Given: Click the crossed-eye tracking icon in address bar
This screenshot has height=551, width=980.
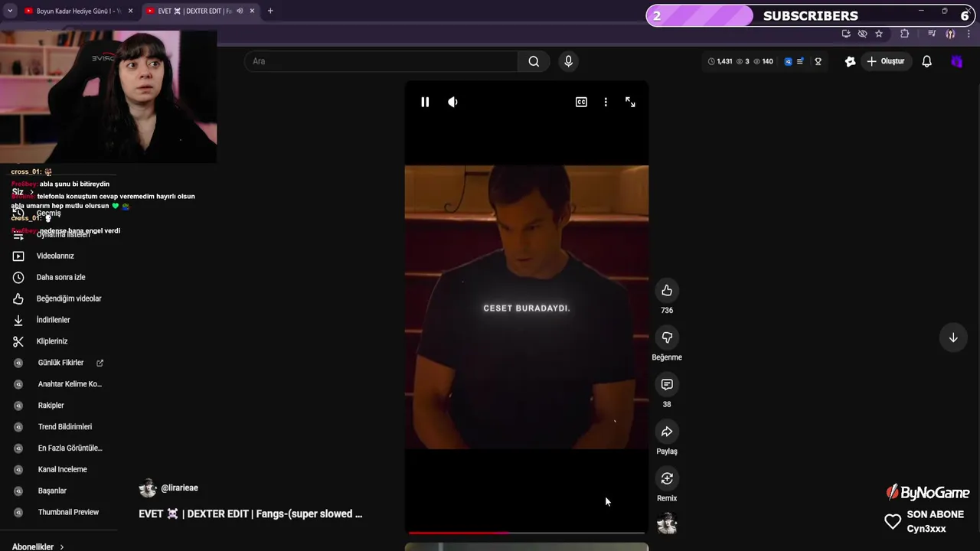Looking at the screenshot, I should [x=863, y=34].
